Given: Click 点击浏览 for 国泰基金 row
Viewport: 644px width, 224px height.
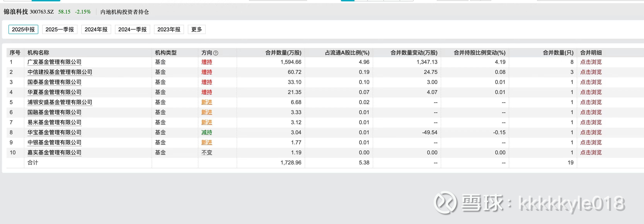Looking at the screenshot, I should (591, 82).
